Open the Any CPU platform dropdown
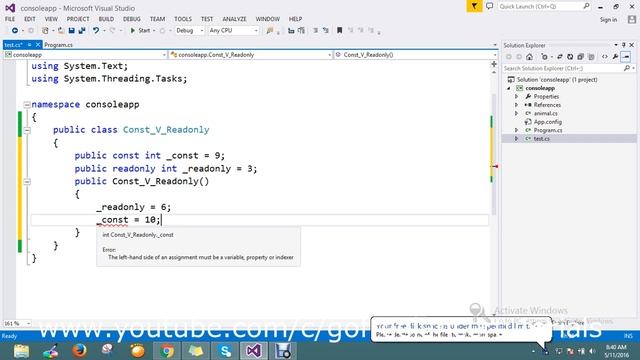This screenshot has height=360, width=640. (233, 31)
